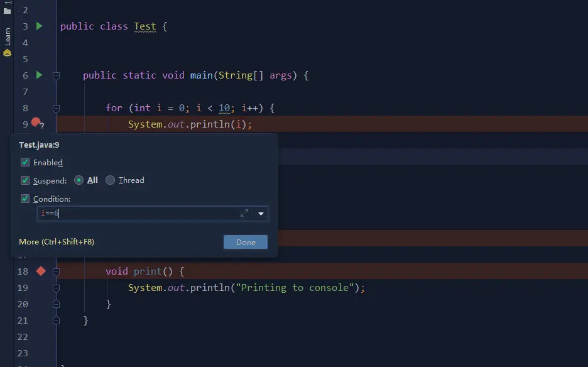
Task: Toggle method breakpoint diamond on line 18
Action: 41,271
